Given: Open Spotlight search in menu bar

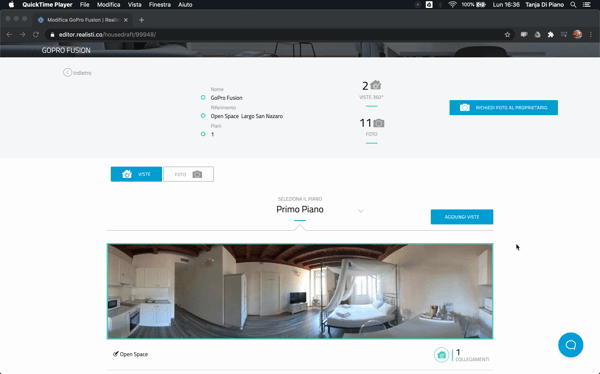Looking at the screenshot, I should point(573,5).
